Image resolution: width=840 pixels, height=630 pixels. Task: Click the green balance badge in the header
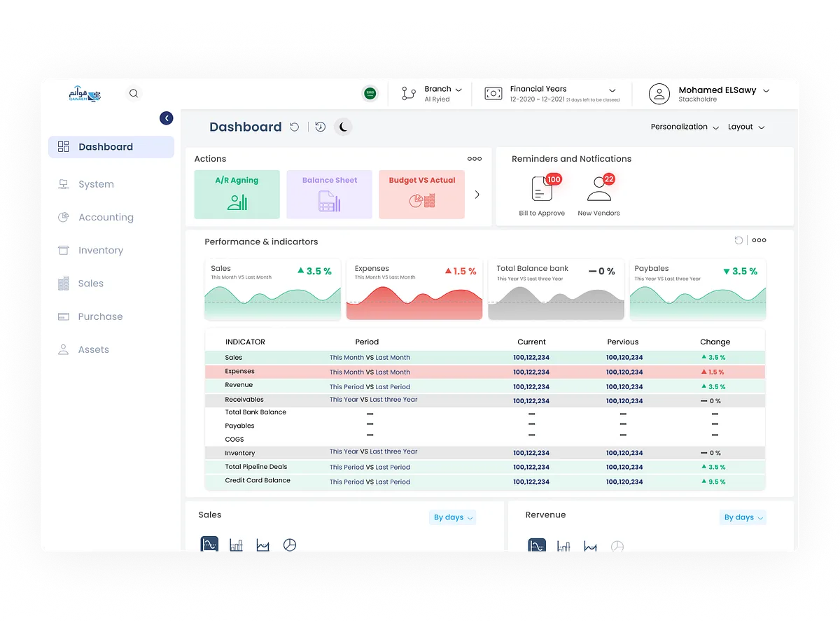[370, 93]
